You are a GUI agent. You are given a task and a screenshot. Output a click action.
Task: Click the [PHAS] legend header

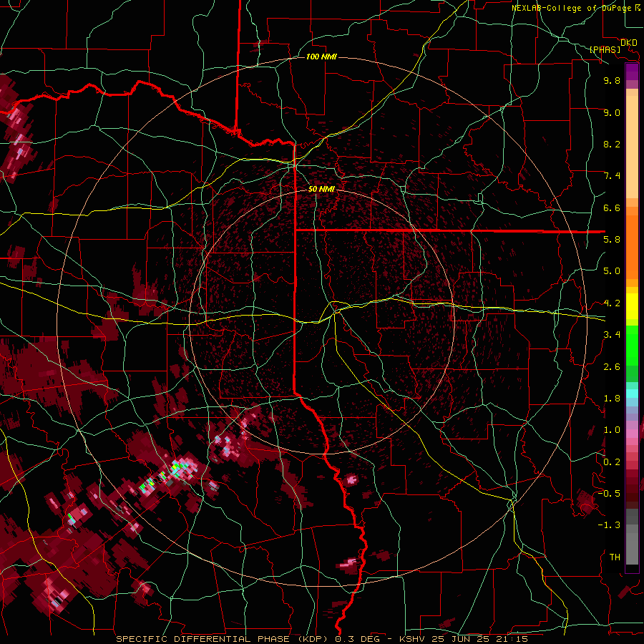click(605, 50)
